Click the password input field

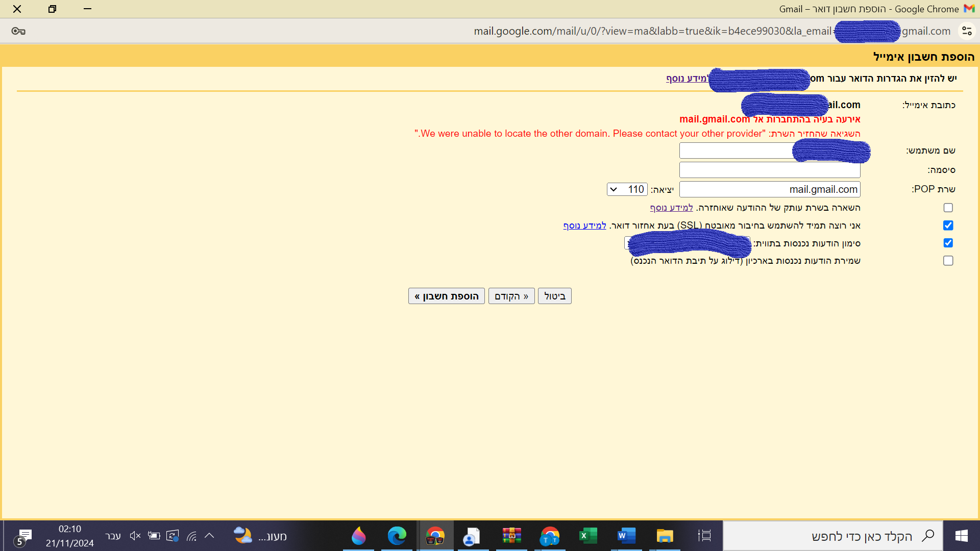coord(769,170)
